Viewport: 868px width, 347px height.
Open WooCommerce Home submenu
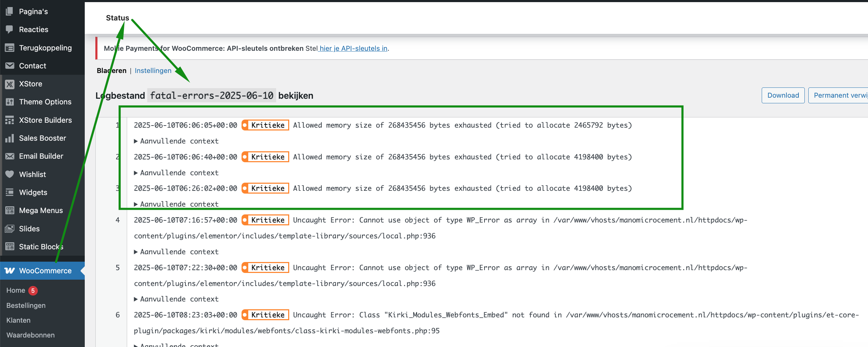(x=16, y=290)
